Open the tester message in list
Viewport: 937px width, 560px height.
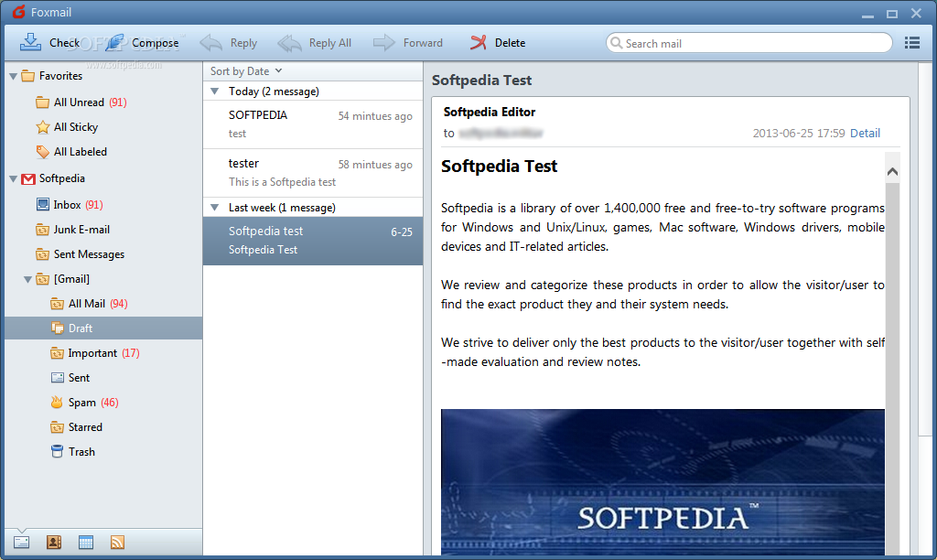[x=313, y=173]
